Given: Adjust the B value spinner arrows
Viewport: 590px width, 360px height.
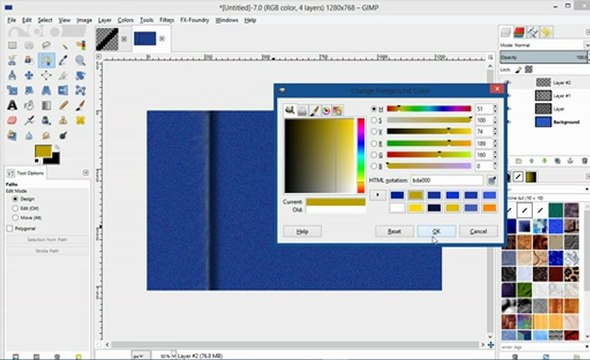Looking at the screenshot, I should point(495,166).
